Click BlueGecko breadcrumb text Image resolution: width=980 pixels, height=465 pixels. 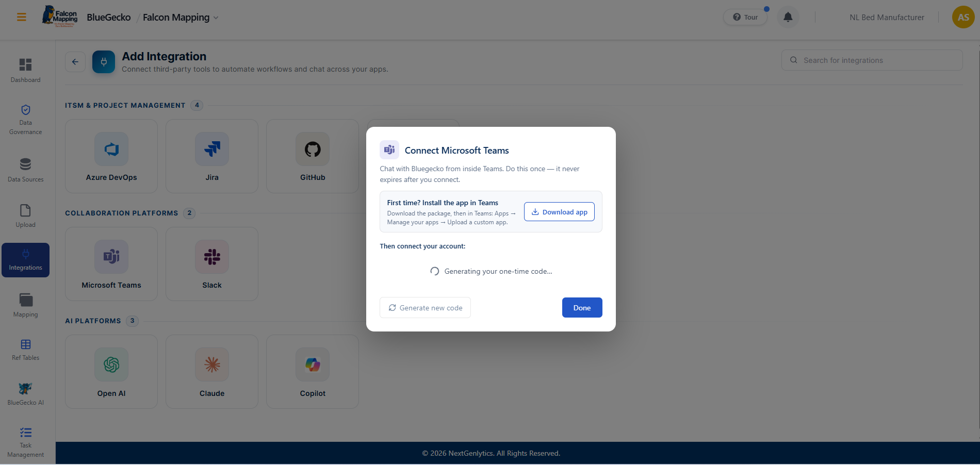(x=109, y=18)
